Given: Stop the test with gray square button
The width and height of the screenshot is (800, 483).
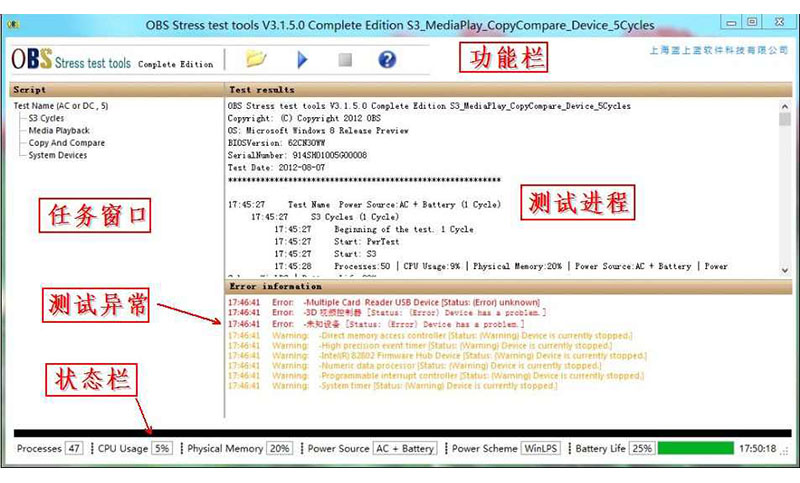Looking at the screenshot, I should click(345, 60).
